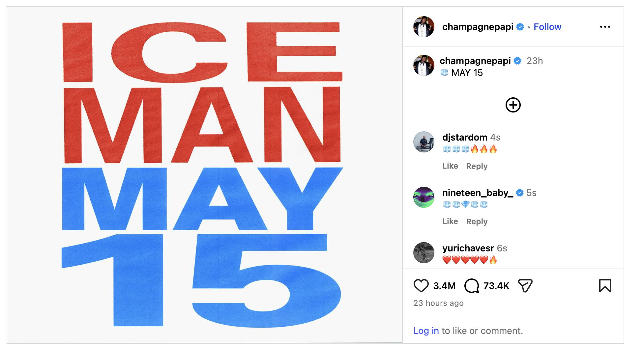644x355 pixels.
Task: Open the three-dot more options menu
Action: (x=605, y=27)
